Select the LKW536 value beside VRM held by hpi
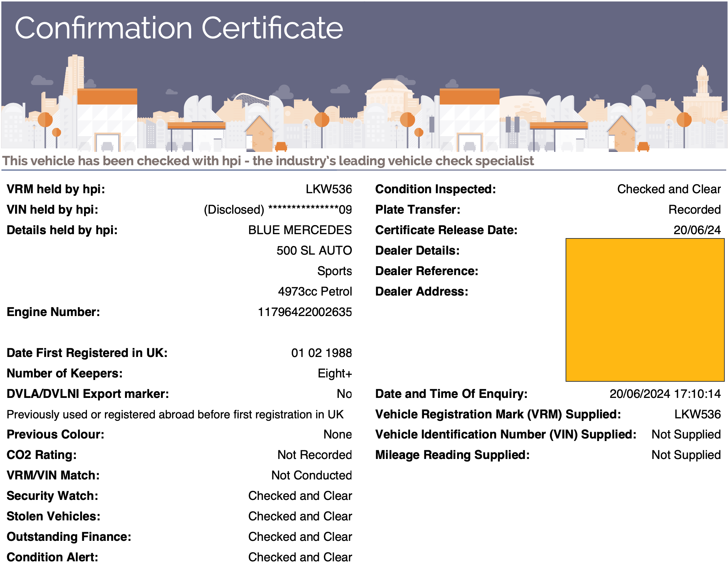The image size is (728, 571). [329, 189]
